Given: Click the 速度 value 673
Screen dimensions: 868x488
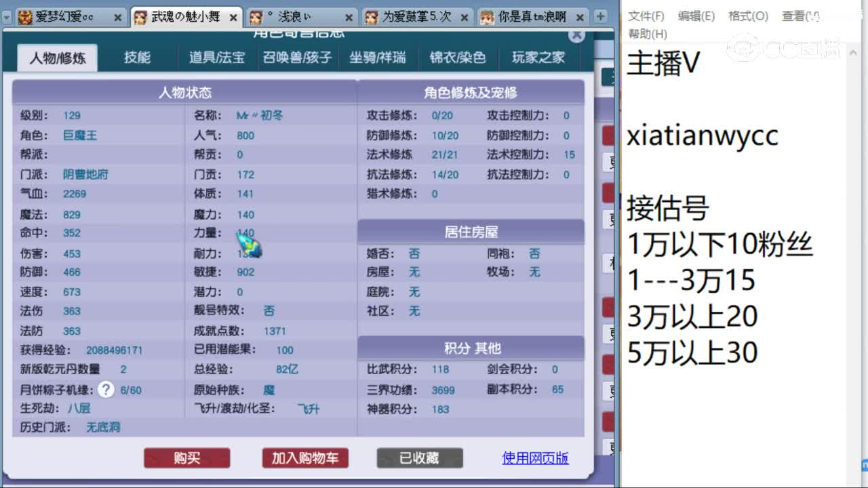Looking at the screenshot, I should coord(72,292).
